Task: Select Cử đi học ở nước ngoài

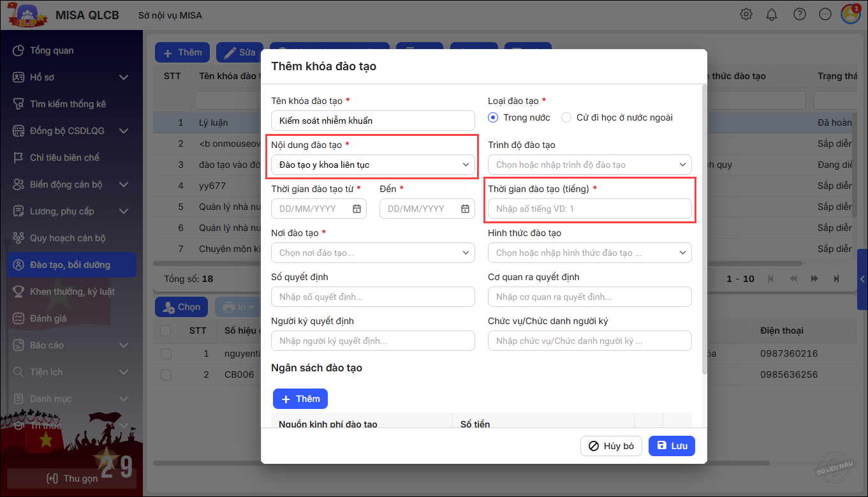Action: tap(566, 117)
